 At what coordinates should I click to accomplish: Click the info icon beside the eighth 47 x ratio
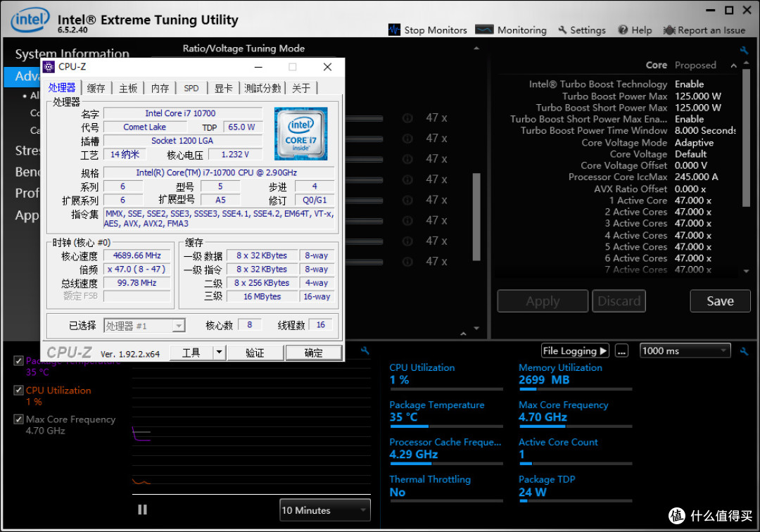407,262
